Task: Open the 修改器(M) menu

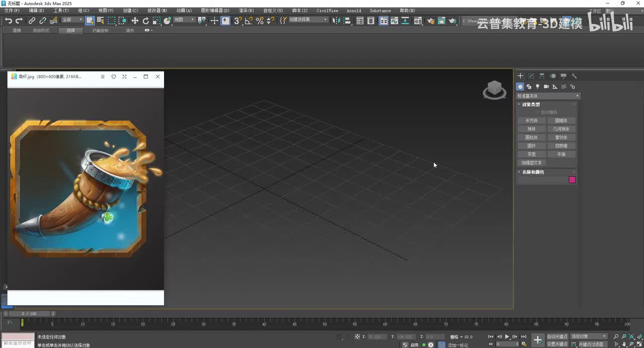Action: (x=157, y=11)
